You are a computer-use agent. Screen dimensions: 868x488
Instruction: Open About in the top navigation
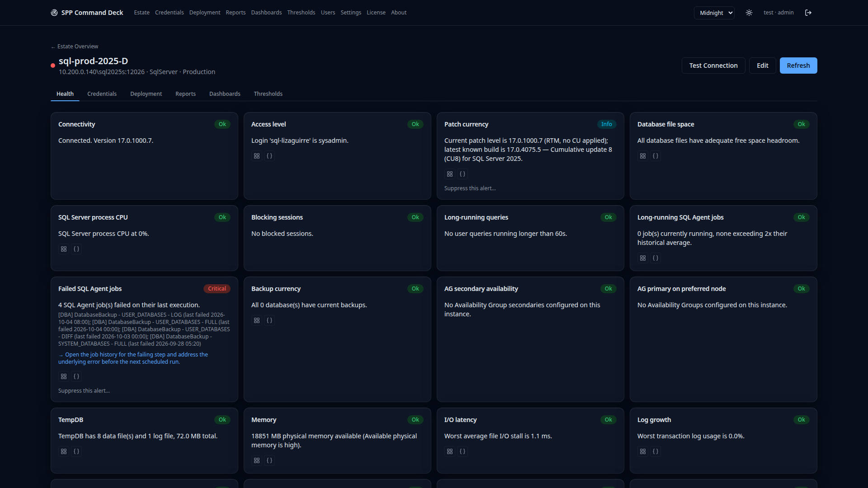click(x=399, y=13)
